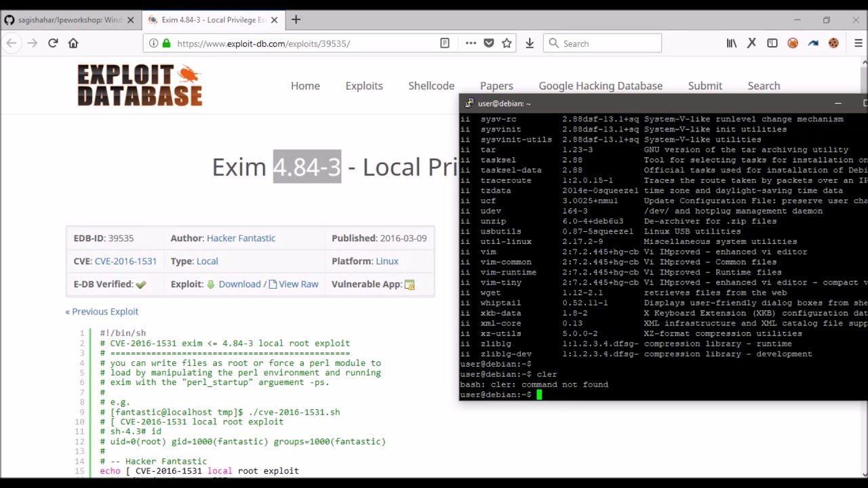Open reader view in address bar
This screenshot has height=488, width=868.
[445, 43]
